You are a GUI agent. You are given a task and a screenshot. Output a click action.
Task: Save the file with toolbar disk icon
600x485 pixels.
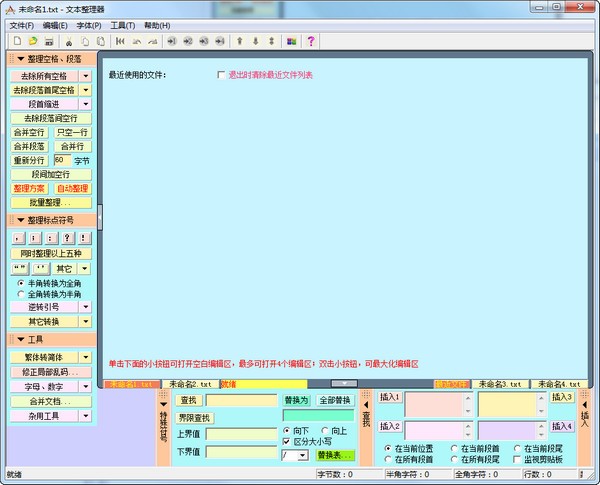[x=49, y=41]
